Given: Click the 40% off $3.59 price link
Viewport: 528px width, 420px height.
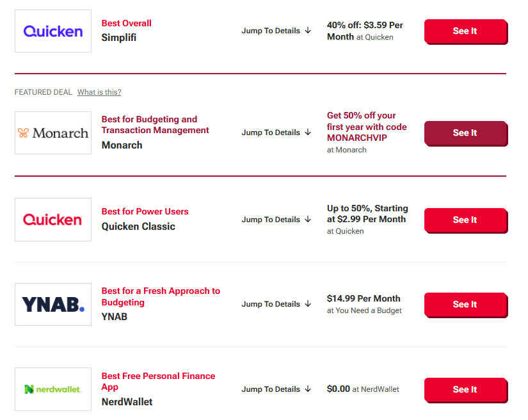Looking at the screenshot, I should pyautogui.click(x=365, y=31).
